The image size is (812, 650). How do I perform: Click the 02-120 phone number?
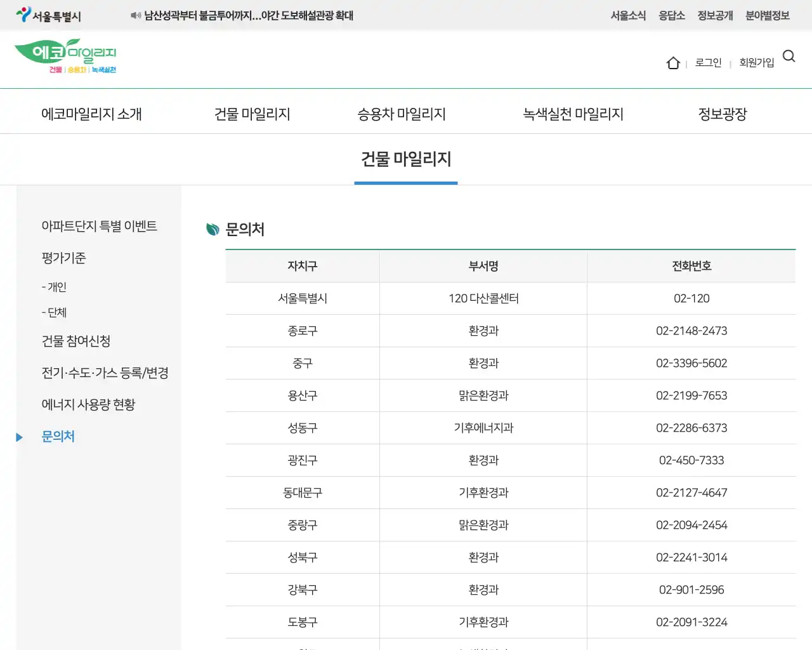click(691, 298)
